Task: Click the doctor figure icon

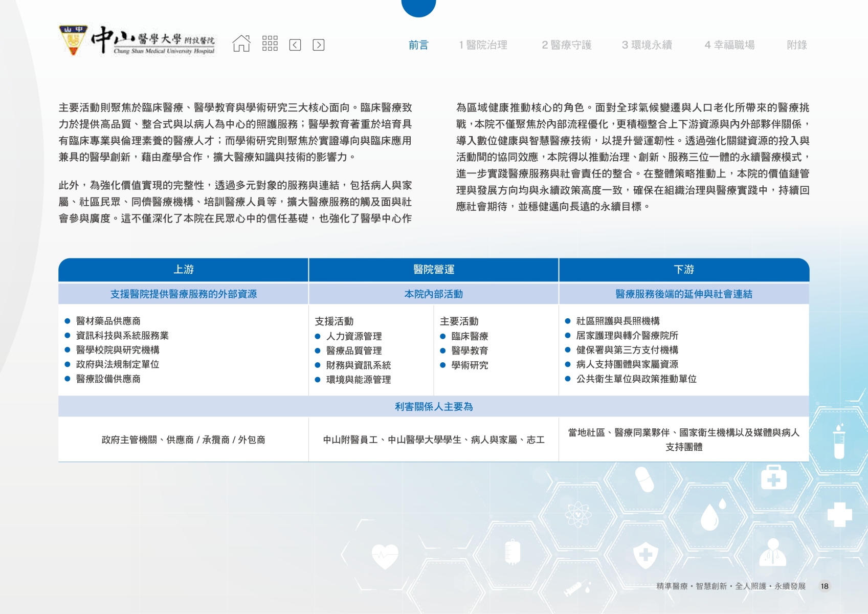Action: click(x=772, y=552)
